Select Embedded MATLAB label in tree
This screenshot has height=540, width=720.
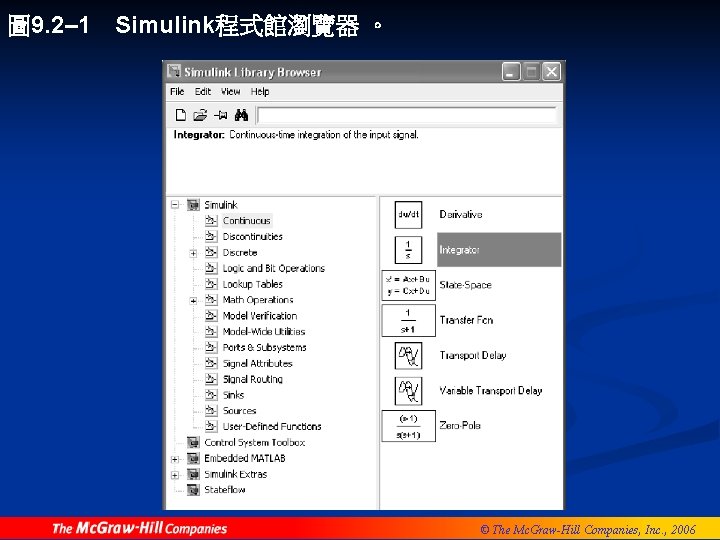click(245, 458)
